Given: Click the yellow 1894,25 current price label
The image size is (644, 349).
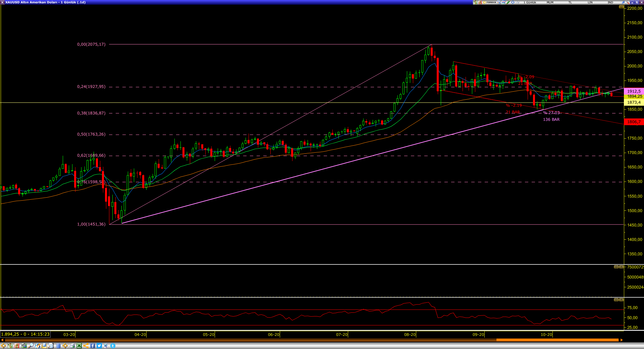Looking at the screenshot, I should [634, 96].
